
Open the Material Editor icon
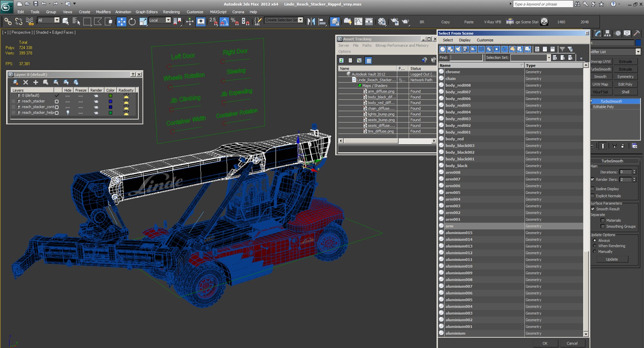pos(382,22)
